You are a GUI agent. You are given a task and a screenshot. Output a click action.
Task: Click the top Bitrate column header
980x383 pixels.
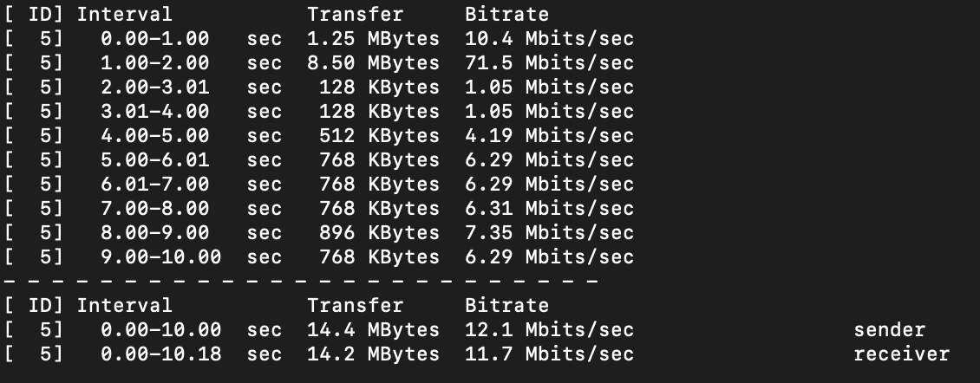(x=506, y=15)
